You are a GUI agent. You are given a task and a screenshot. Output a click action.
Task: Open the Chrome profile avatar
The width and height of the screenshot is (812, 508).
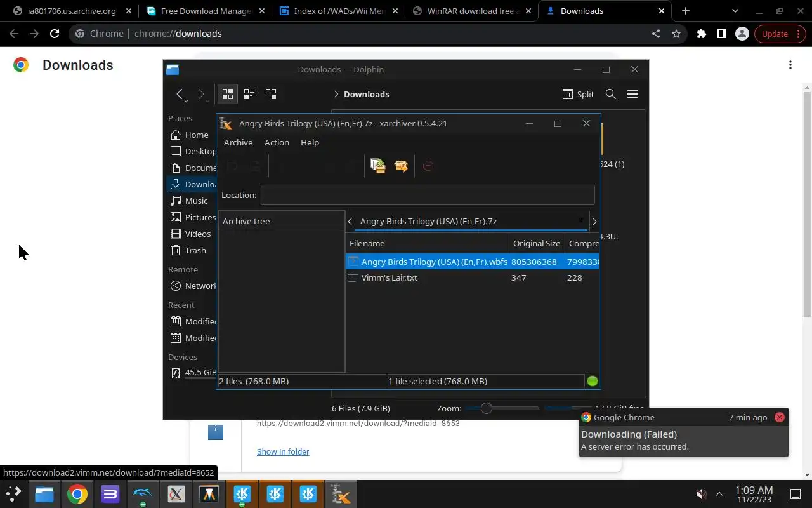point(742,34)
